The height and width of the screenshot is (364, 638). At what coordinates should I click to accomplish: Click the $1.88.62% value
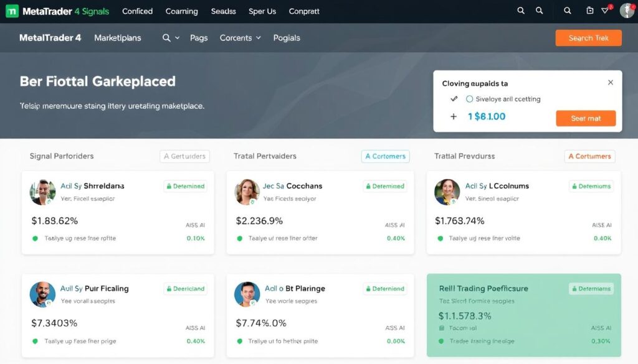[55, 221]
